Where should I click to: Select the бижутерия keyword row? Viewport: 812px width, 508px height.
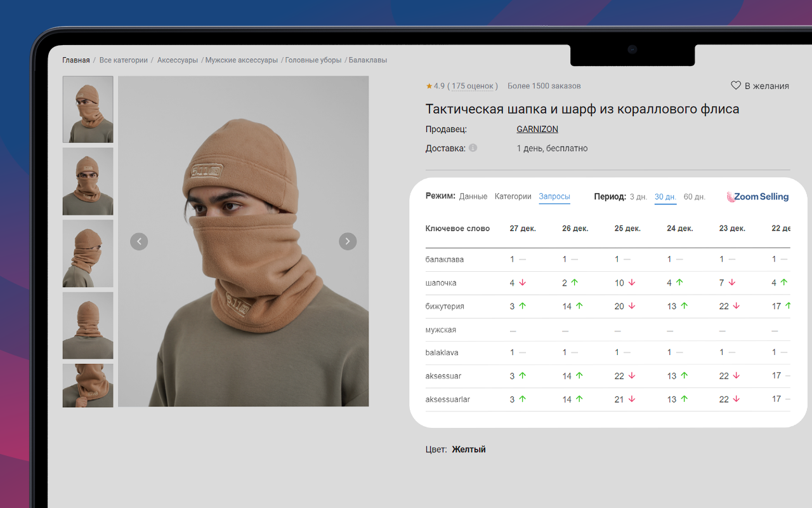click(x=608, y=306)
